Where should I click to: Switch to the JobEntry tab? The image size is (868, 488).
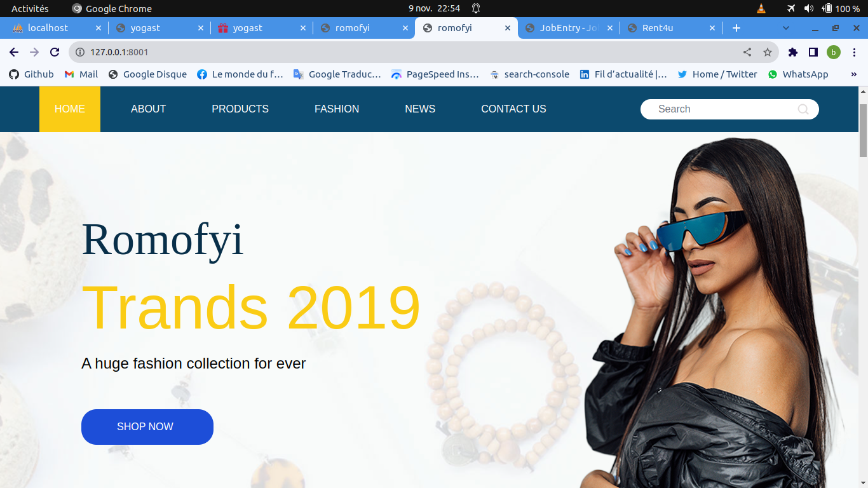click(569, 28)
